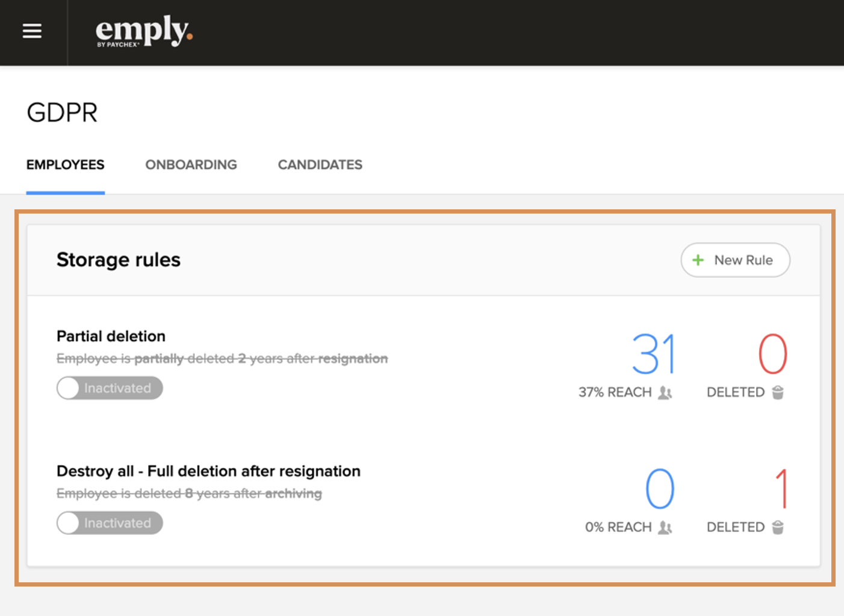The width and height of the screenshot is (844, 616).
Task: Switch to the Employees tab
Action: coord(66,165)
